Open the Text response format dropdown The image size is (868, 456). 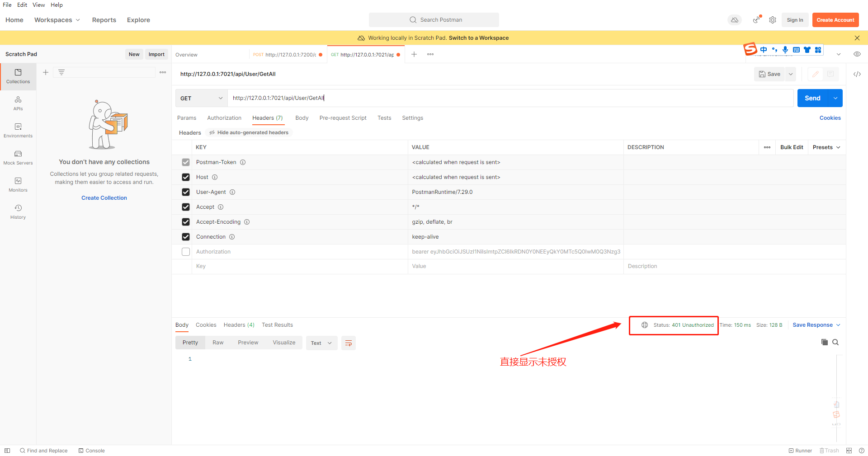[321, 343]
